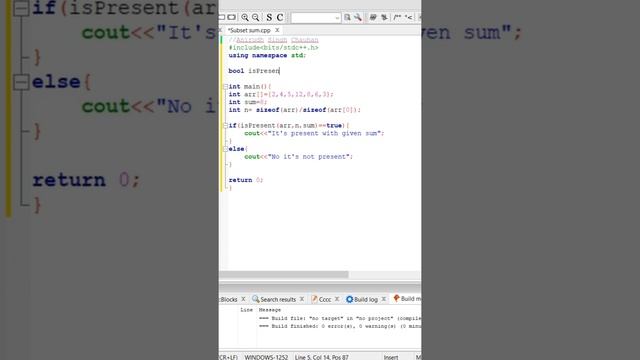
Task: Click the bold S toolbar icon
Action: [269, 18]
